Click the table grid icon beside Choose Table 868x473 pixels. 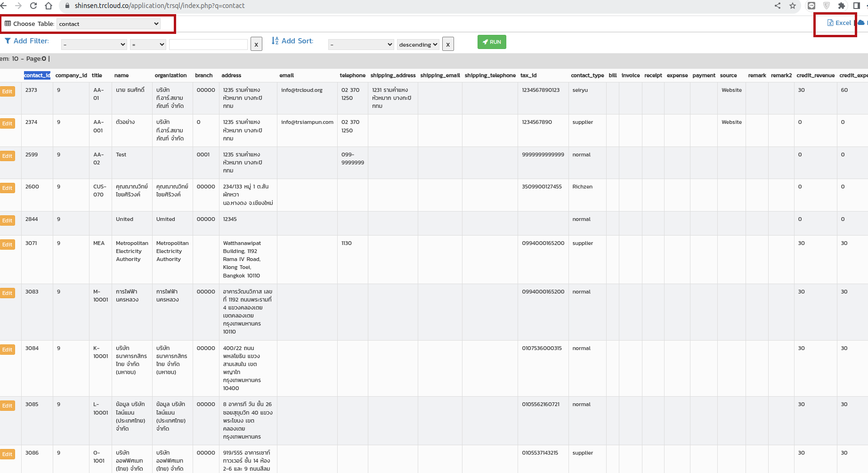tap(8, 24)
